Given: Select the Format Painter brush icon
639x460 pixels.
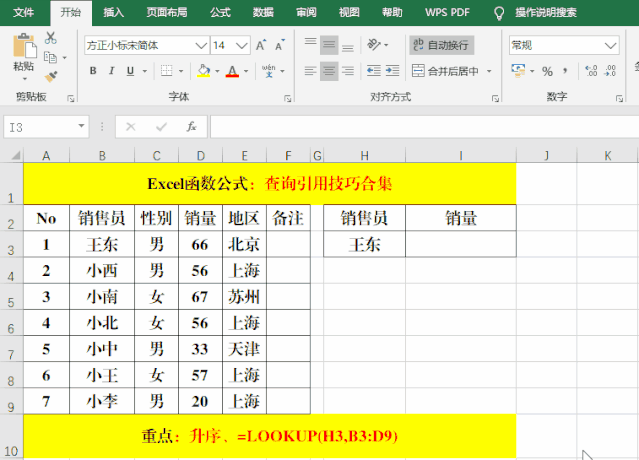Looking at the screenshot, I should coord(51,75).
